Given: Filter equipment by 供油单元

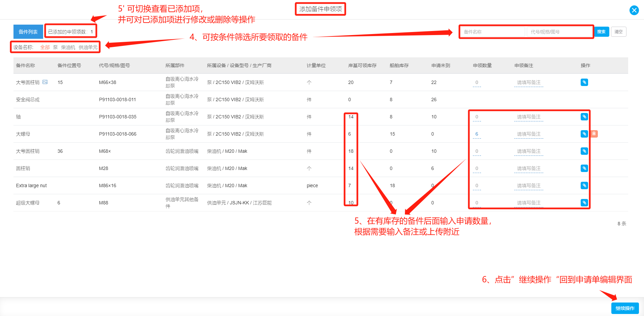Looking at the screenshot, I should pos(88,47).
